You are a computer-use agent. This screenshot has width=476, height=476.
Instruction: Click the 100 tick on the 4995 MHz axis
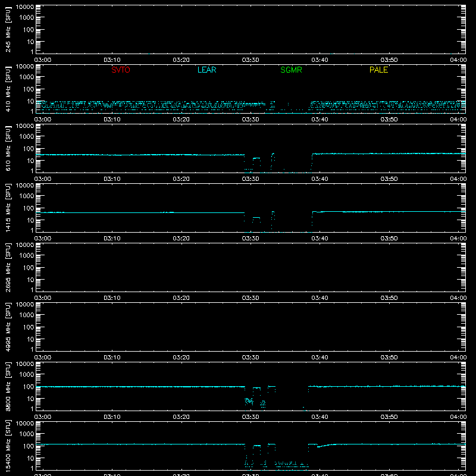tap(29, 327)
